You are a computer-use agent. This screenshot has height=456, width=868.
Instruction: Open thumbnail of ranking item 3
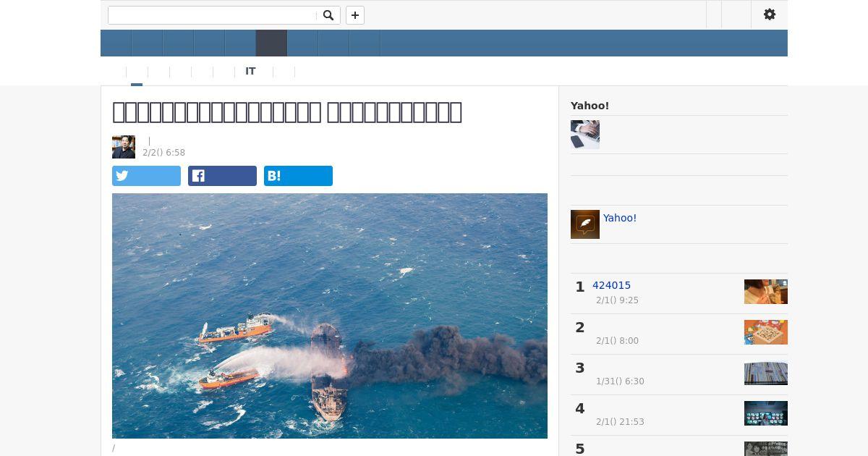point(766,373)
